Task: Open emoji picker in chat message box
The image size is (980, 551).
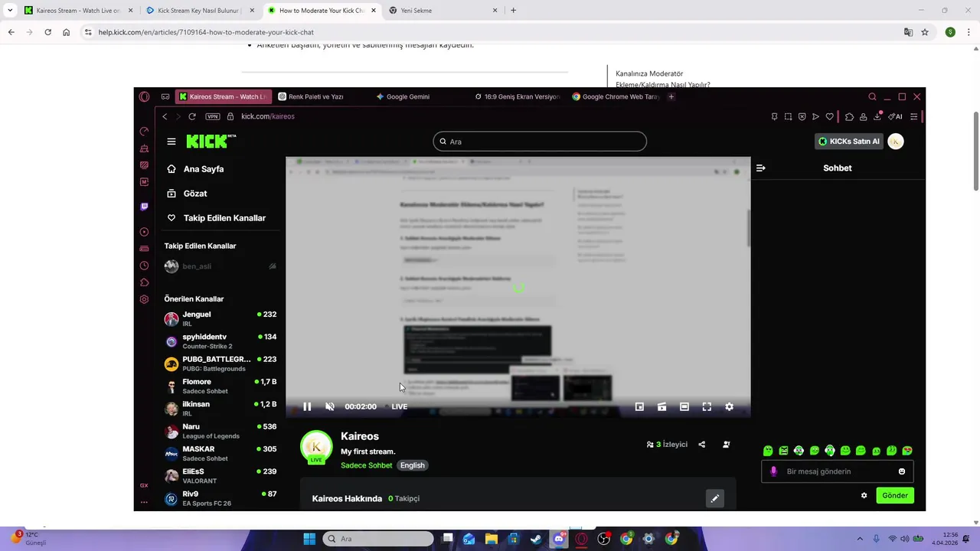Action: [x=902, y=471]
